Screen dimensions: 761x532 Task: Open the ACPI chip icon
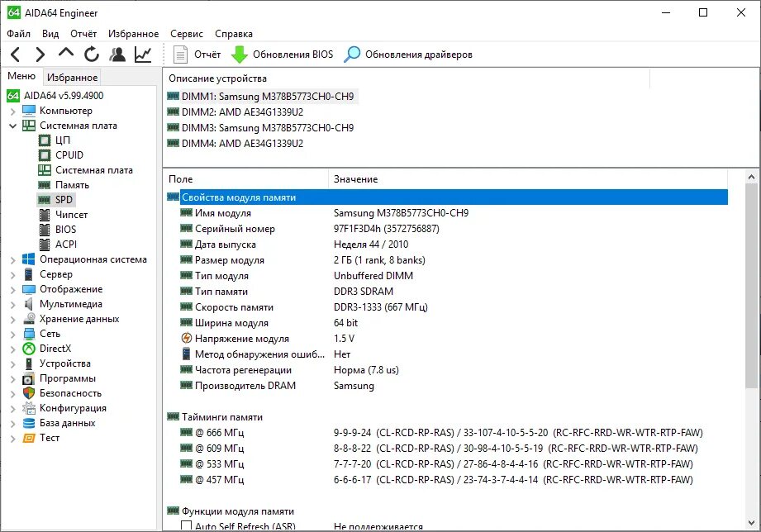tap(44, 245)
